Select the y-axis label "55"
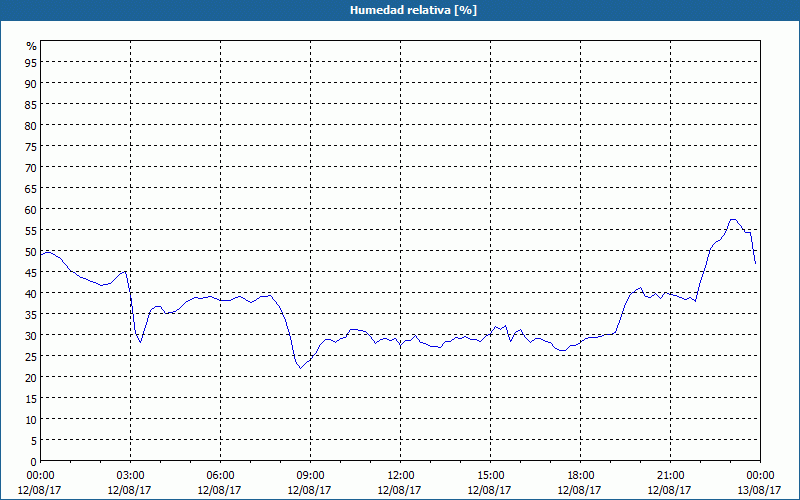The image size is (800, 500). coord(31,230)
